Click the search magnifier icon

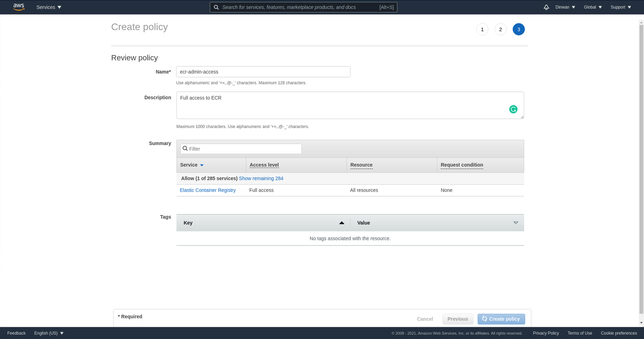[216, 7]
